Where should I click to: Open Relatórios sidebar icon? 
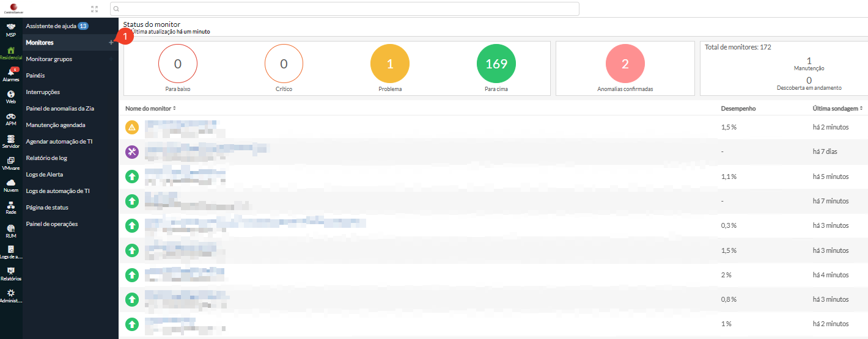(x=10, y=272)
